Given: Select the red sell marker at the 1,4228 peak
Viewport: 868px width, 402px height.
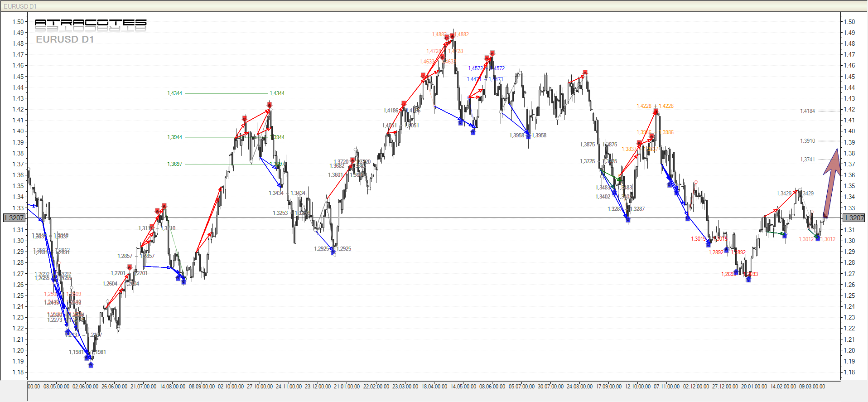Looking at the screenshot, I should 656,111.
